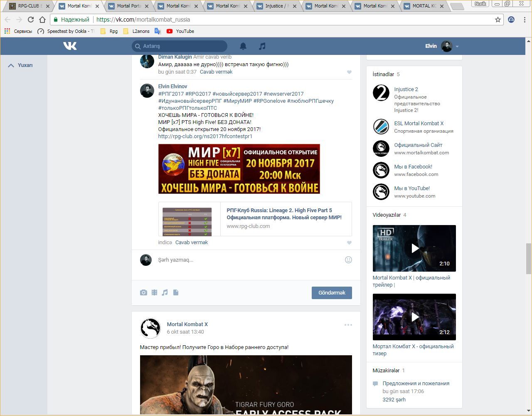The width and height of the screenshot is (532, 416).
Task: Open the Injustice 2 link icon
Action: (x=381, y=93)
